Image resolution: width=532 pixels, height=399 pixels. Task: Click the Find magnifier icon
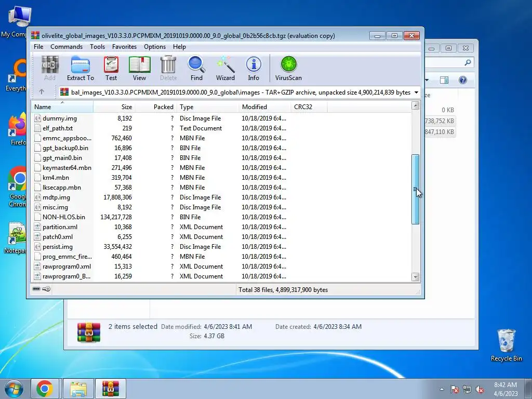(x=196, y=68)
